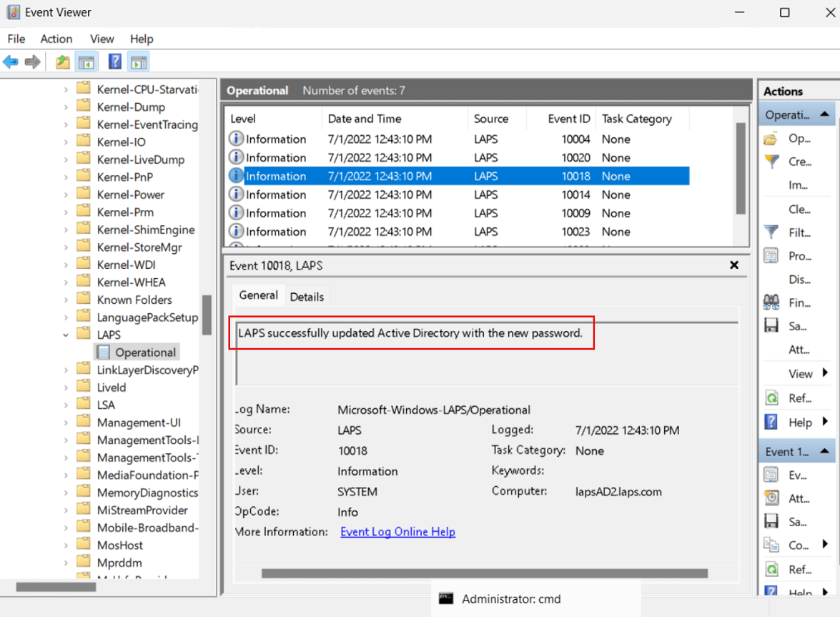Screen dimensions: 840x617
Task: Close the event details preview pane
Action: tap(733, 265)
